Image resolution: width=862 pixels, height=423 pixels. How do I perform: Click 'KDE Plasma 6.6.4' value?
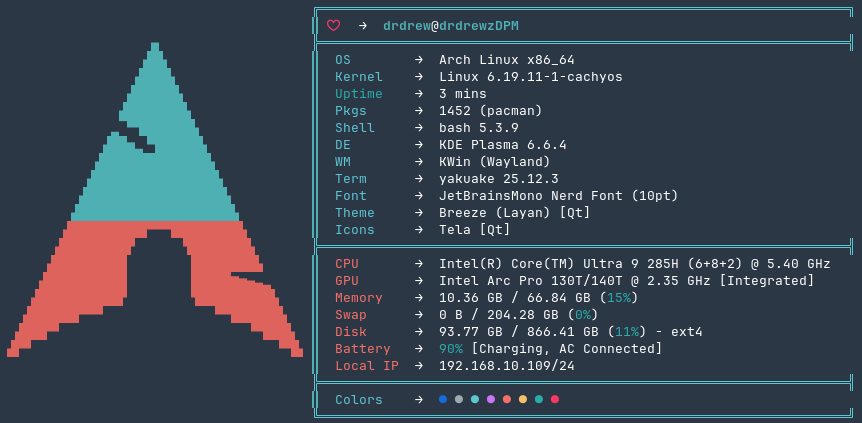(x=503, y=145)
